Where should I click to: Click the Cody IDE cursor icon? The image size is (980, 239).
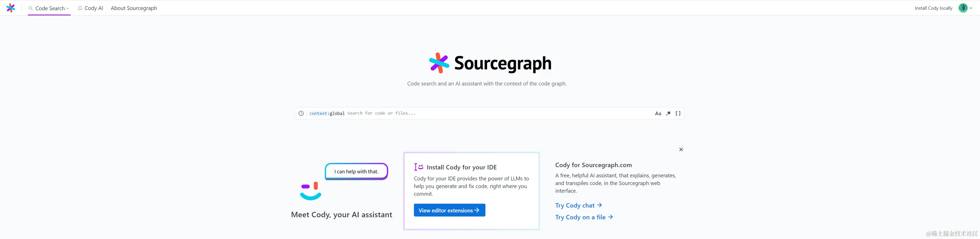tap(418, 167)
